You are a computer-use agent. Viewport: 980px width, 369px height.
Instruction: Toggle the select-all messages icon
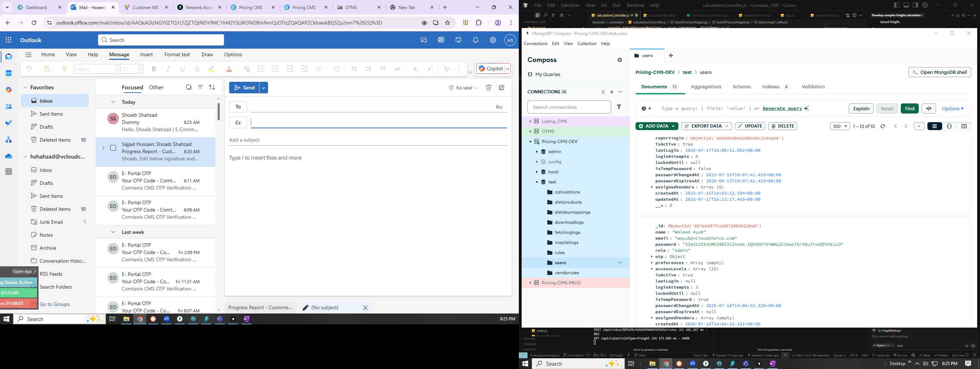pos(189,87)
